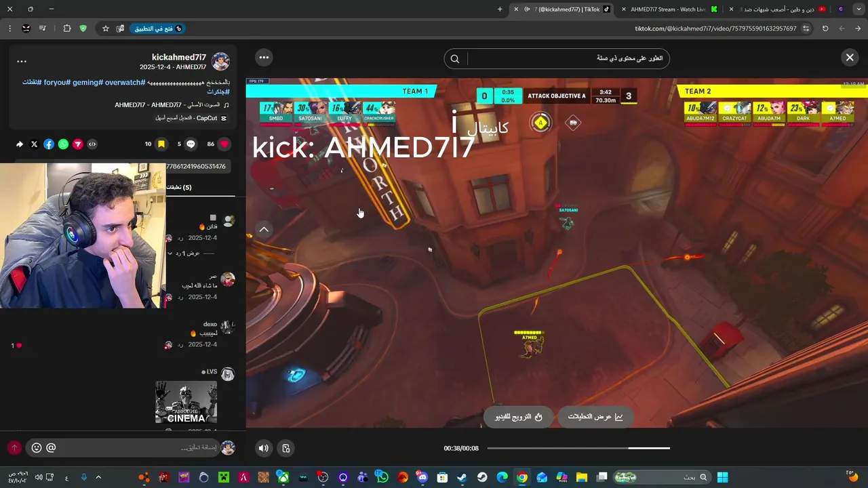Open File Explorer from taskbar
Screen dimensions: 868x488
coord(582,477)
